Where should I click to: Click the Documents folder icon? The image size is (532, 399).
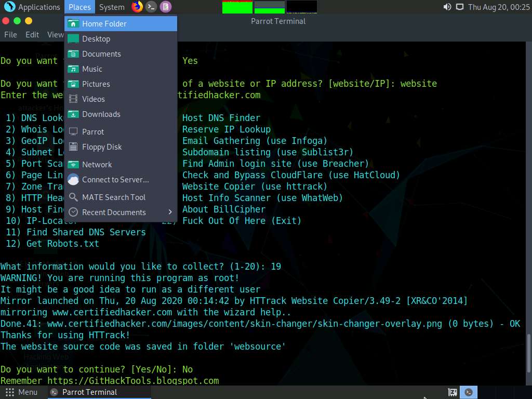click(73, 54)
